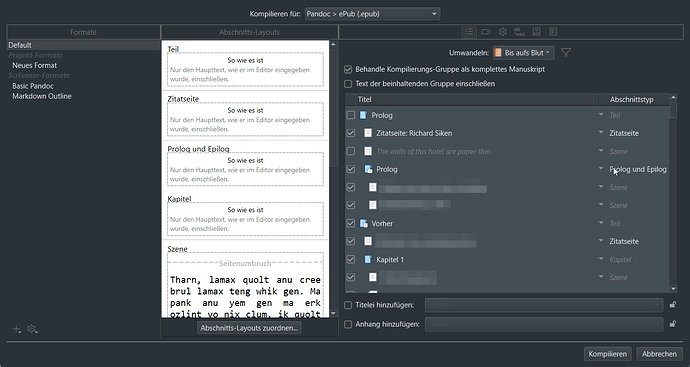Click the Abschnitts-Layouts header

pyautogui.click(x=250, y=32)
